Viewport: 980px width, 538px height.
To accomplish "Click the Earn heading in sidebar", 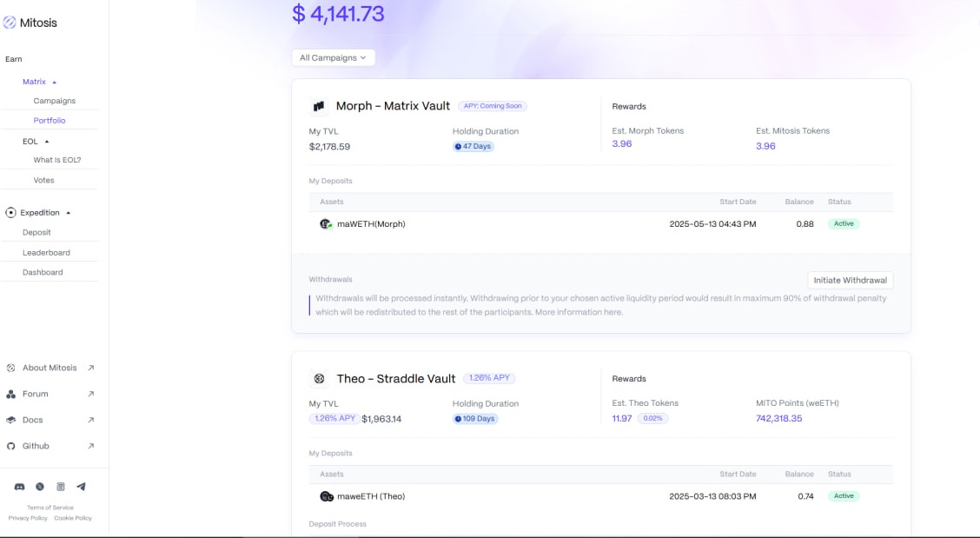I will pos(14,59).
